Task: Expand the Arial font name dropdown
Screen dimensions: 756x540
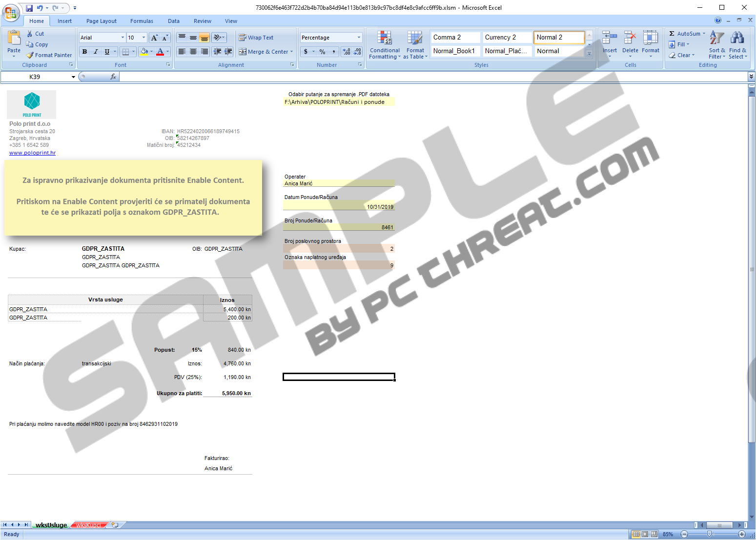Action: [123, 38]
